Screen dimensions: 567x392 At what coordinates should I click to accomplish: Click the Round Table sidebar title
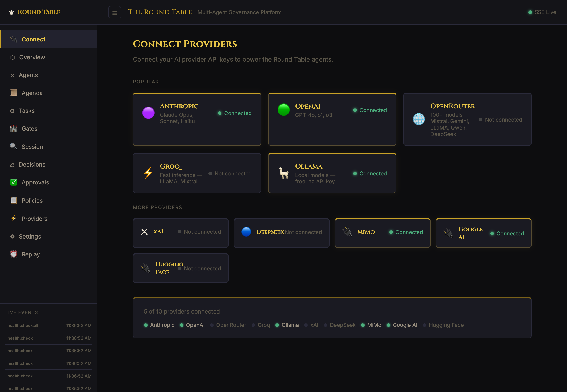(39, 12)
